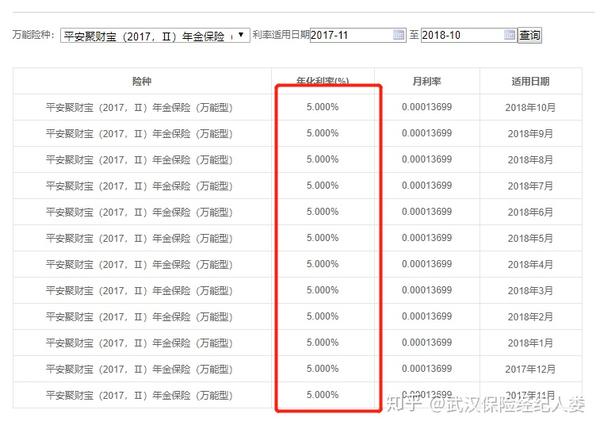Select the 2018年7月 date cell
The image size is (600, 429).
[530, 186]
